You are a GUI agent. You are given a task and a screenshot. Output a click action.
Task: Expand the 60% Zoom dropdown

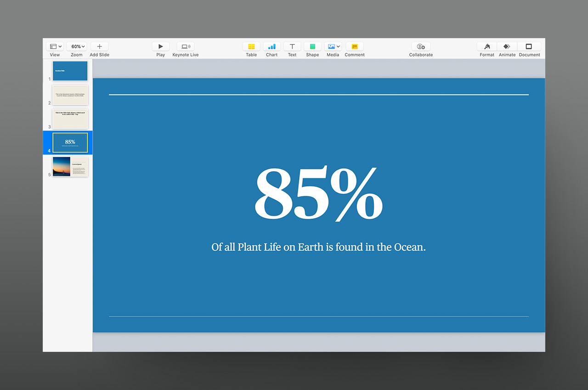pyautogui.click(x=77, y=46)
